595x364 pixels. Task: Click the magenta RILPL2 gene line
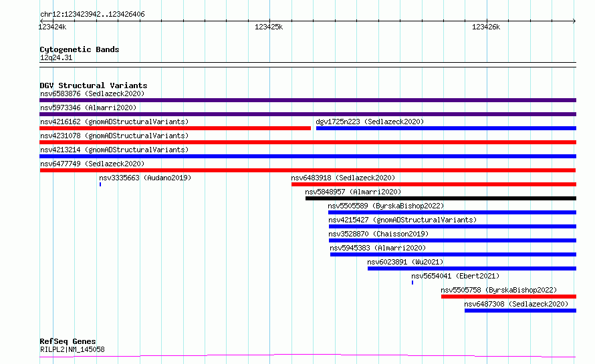[x=308, y=356]
